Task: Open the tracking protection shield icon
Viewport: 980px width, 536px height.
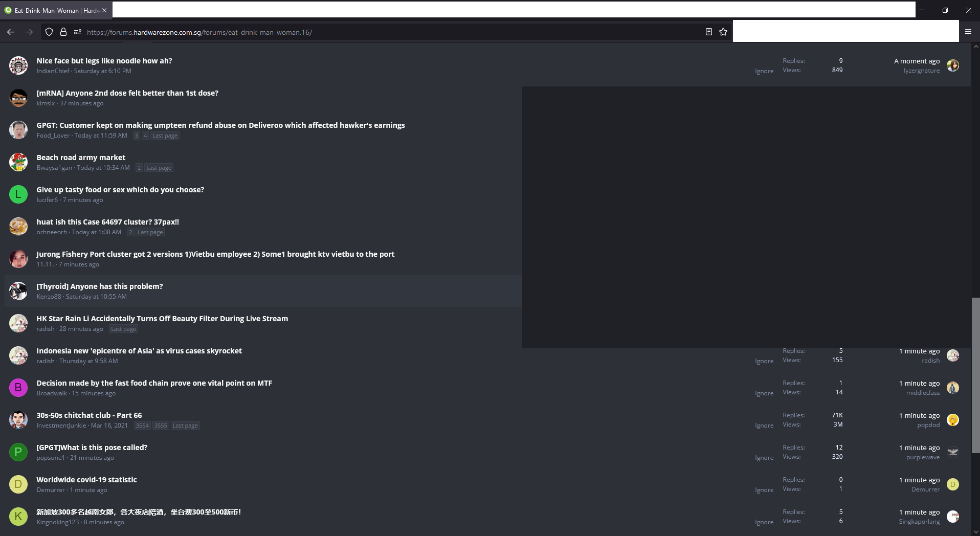Action: click(x=49, y=32)
